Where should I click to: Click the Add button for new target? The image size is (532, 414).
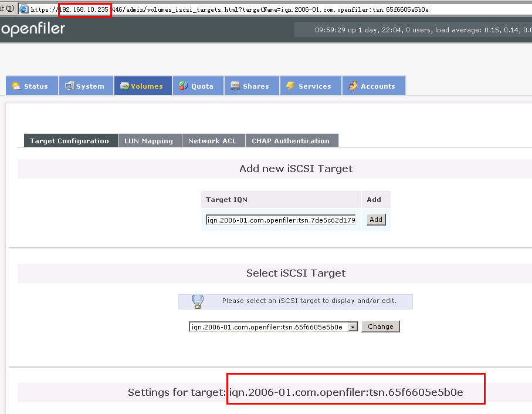coord(376,220)
